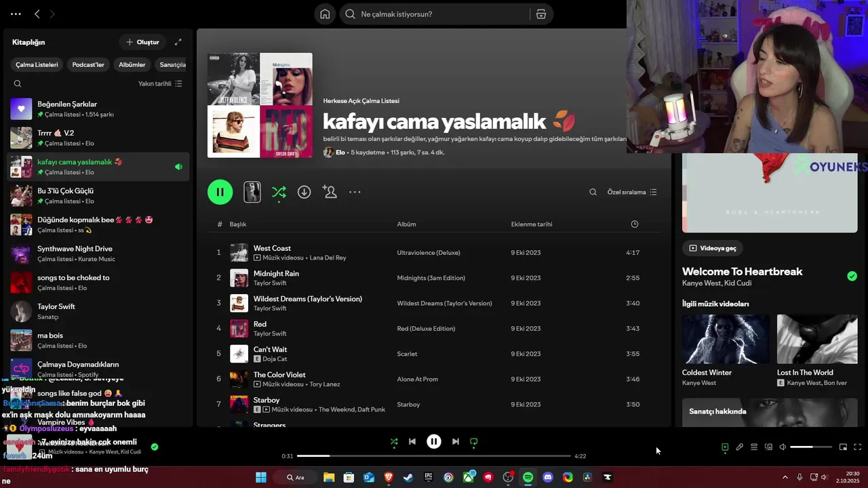Pause playlist with large green button
868x488 pixels.
tap(220, 192)
